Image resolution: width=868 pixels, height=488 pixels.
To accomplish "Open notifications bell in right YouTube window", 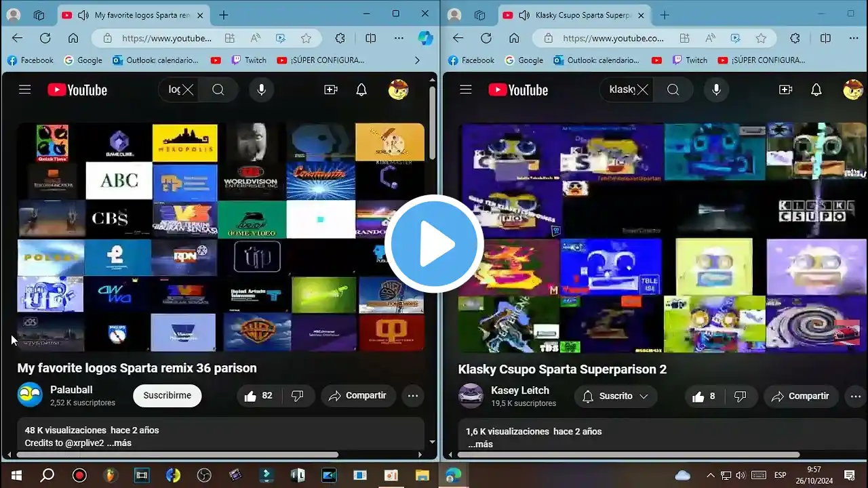I will (816, 89).
